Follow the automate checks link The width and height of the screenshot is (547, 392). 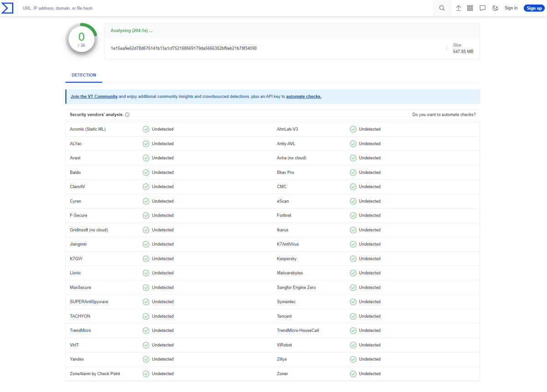click(x=304, y=97)
